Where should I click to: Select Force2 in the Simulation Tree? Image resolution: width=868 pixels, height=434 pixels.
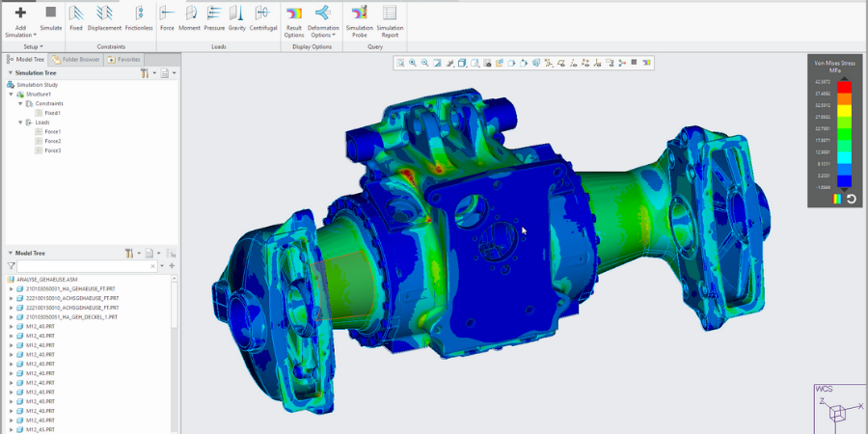52,141
